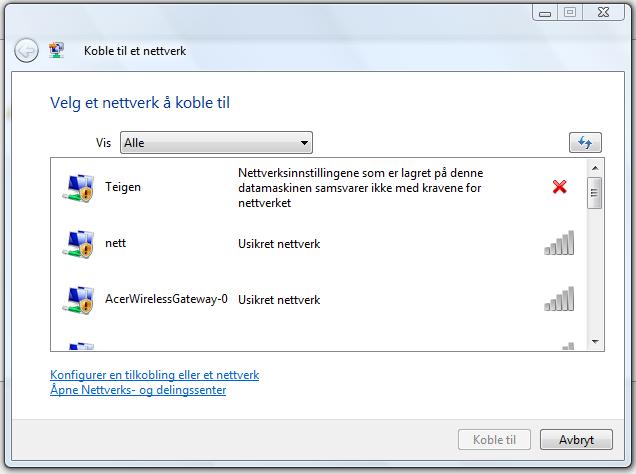Click AcerWirelessGateway-0 signal strength bars

(559, 299)
